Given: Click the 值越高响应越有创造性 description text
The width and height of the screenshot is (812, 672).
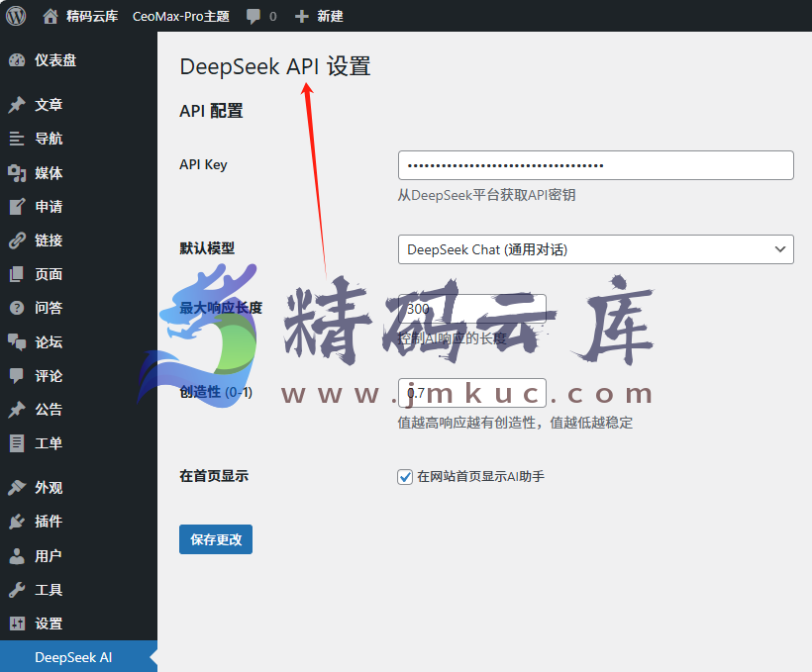Looking at the screenshot, I should (x=515, y=423).
